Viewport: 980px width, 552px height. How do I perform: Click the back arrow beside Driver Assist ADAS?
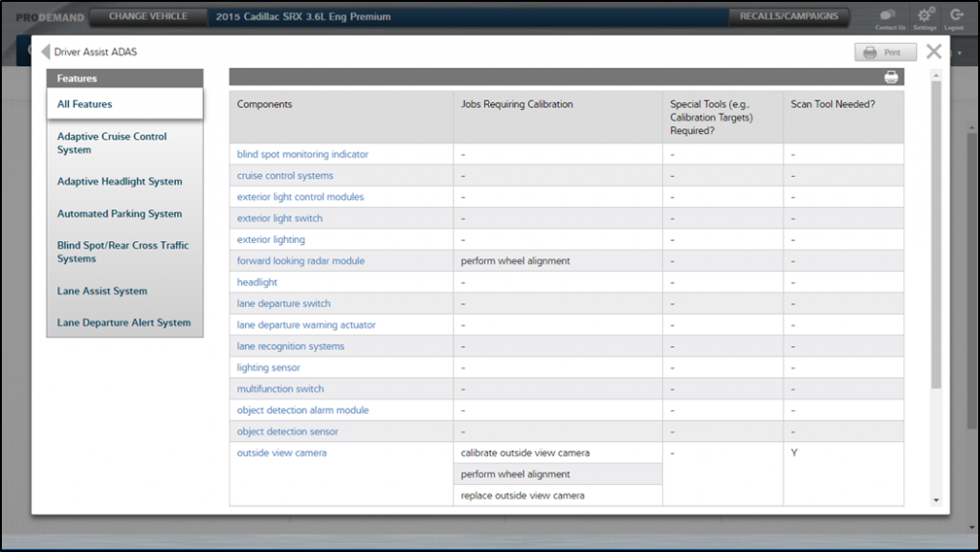coord(45,52)
